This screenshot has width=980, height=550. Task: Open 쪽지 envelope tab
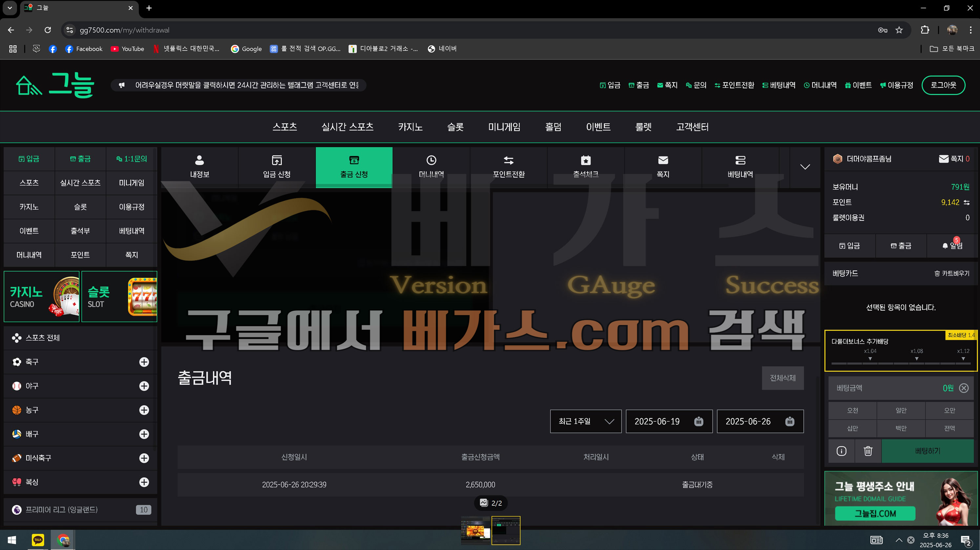point(663,167)
